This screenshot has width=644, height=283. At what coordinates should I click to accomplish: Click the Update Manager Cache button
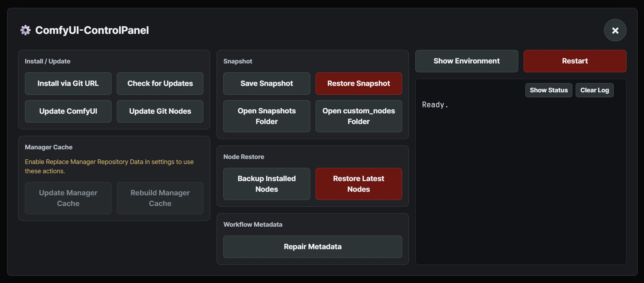(x=68, y=198)
